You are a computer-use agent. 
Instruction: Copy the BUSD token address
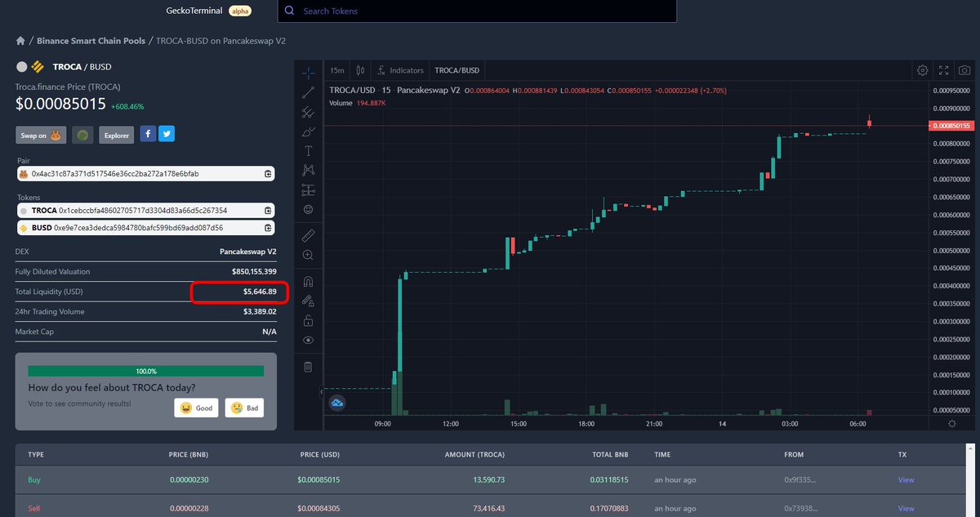pos(268,228)
